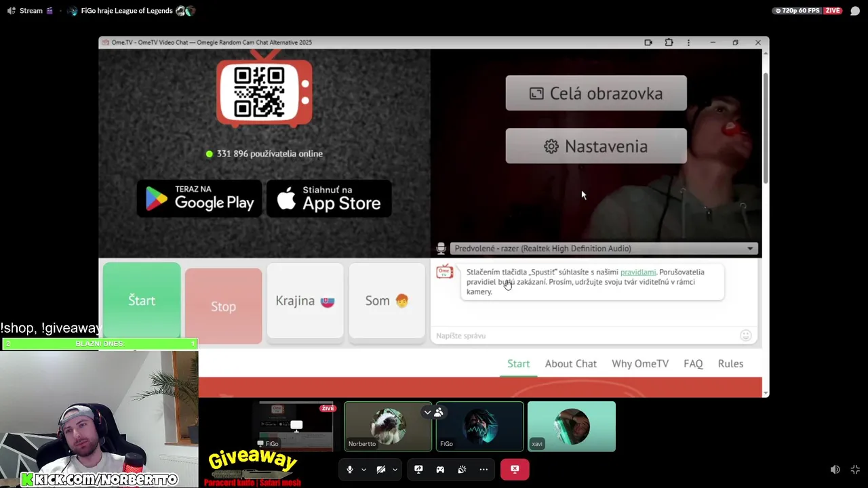868x488 pixels.
Task: Follow the pravidlami rules link
Action: [638, 272]
